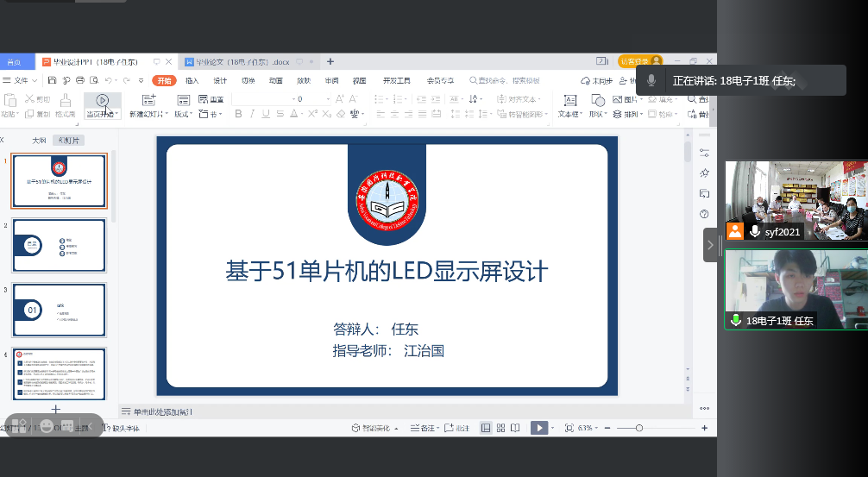Click the fit-to-window zoom icon
Viewport: 868px width, 477px height.
569,428
